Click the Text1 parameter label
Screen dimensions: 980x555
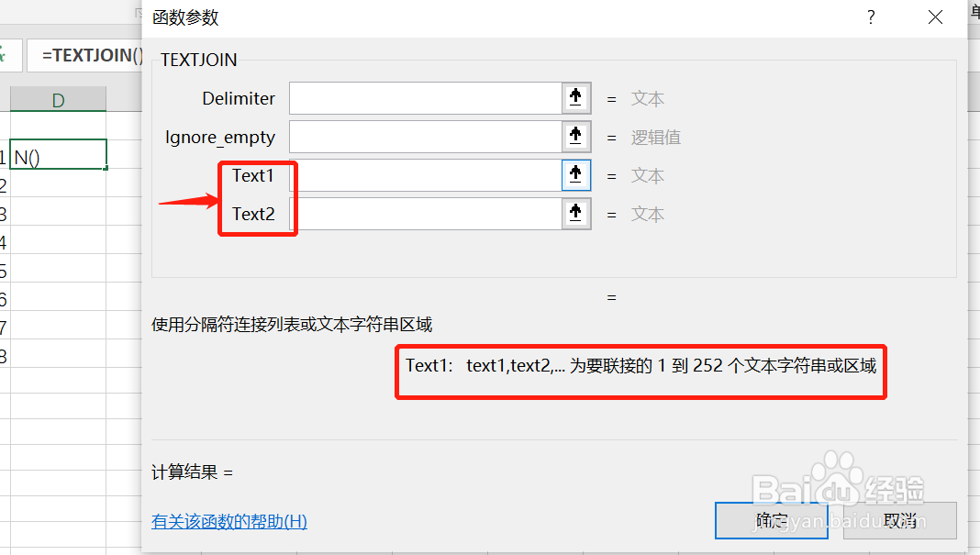253,175
